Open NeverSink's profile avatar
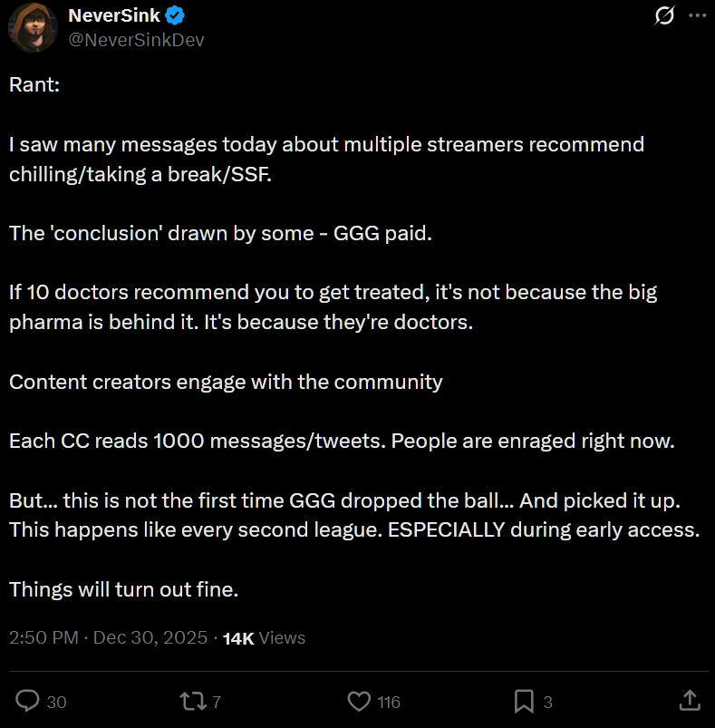This screenshot has width=715, height=728. click(x=33, y=28)
